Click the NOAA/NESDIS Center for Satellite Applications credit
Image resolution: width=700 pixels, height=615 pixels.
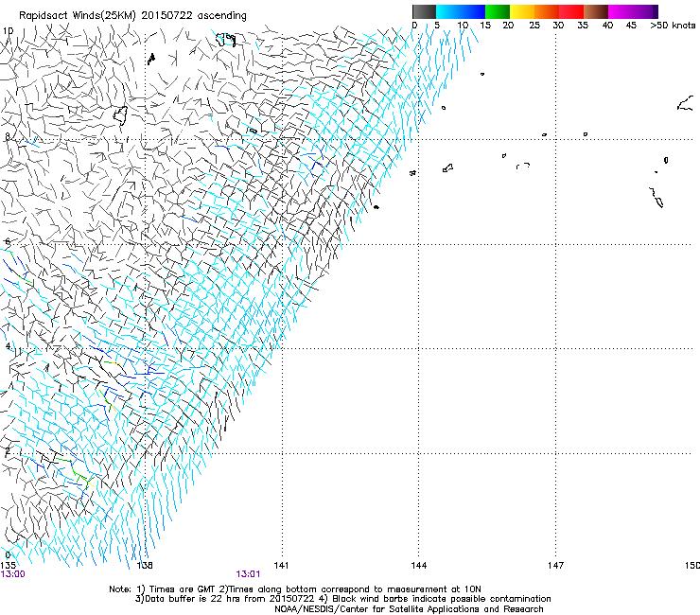tap(409, 609)
